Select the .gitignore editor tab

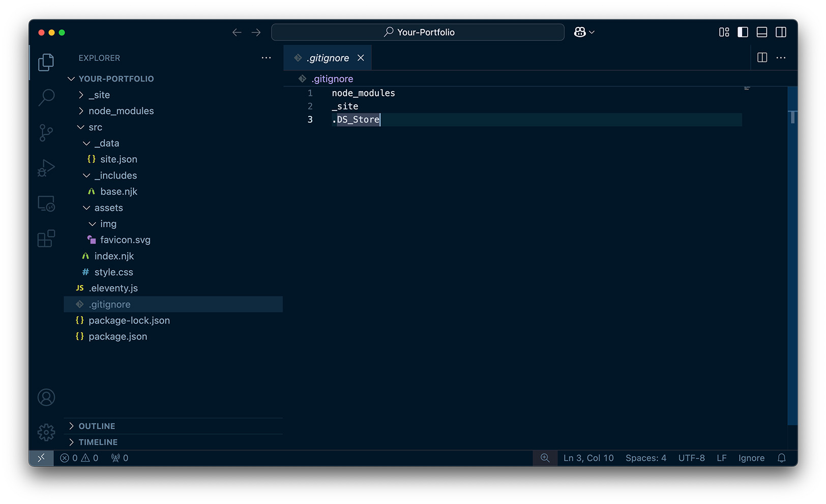[x=328, y=58]
